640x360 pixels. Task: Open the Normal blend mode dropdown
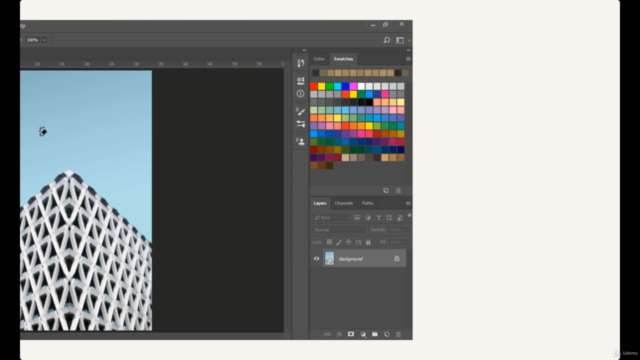point(339,230)
